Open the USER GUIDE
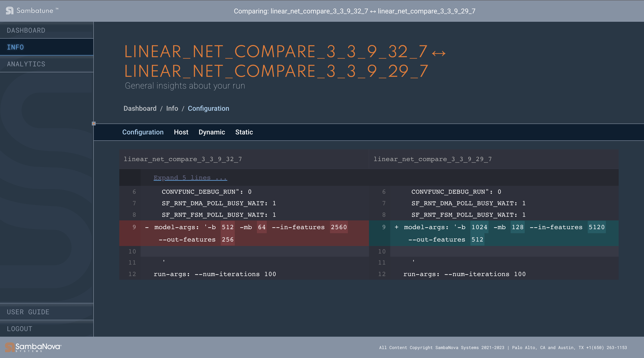The image size is (644, 358). coord(28,312)
